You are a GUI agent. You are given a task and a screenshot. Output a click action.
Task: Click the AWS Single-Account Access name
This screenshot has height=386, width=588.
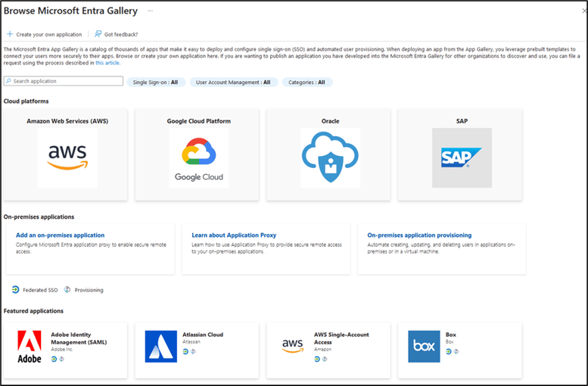tap(341, 338)
